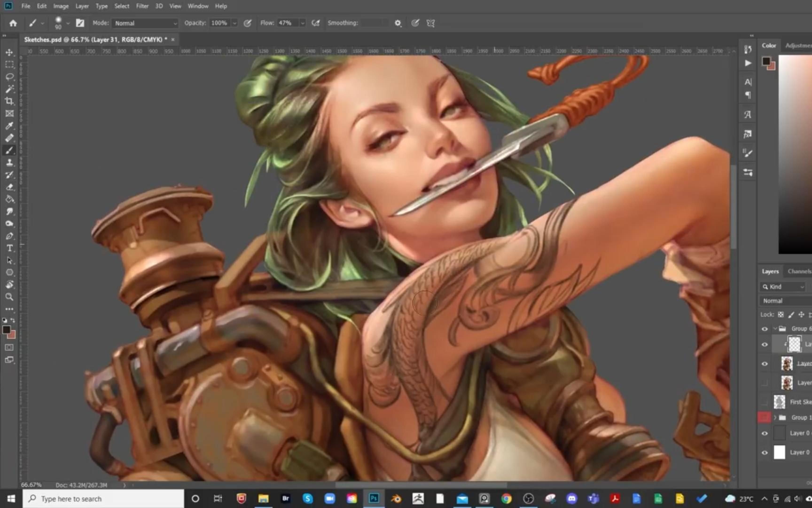Image resolution: width=812 pixels, height=508 pixels.
Task: Select the Smudge tool
Action: click(9, 211)
